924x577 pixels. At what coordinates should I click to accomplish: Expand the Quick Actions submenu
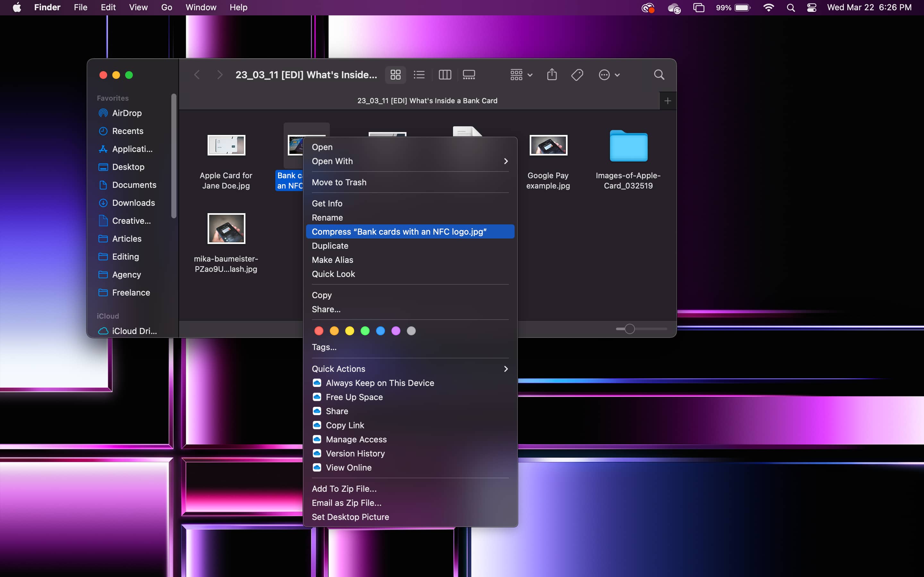[410, 369]
